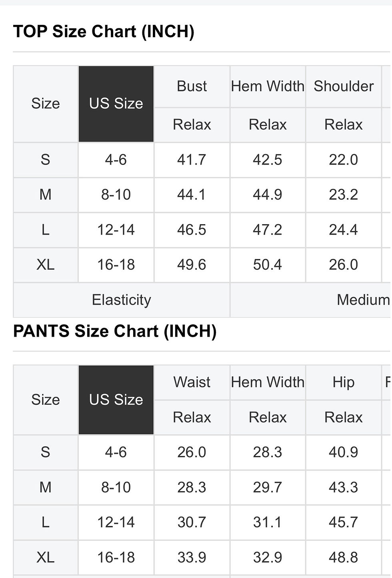Click the Size header cell in TOP chart
This screenshot has width=392, height=578.
[x=46, y=104]
